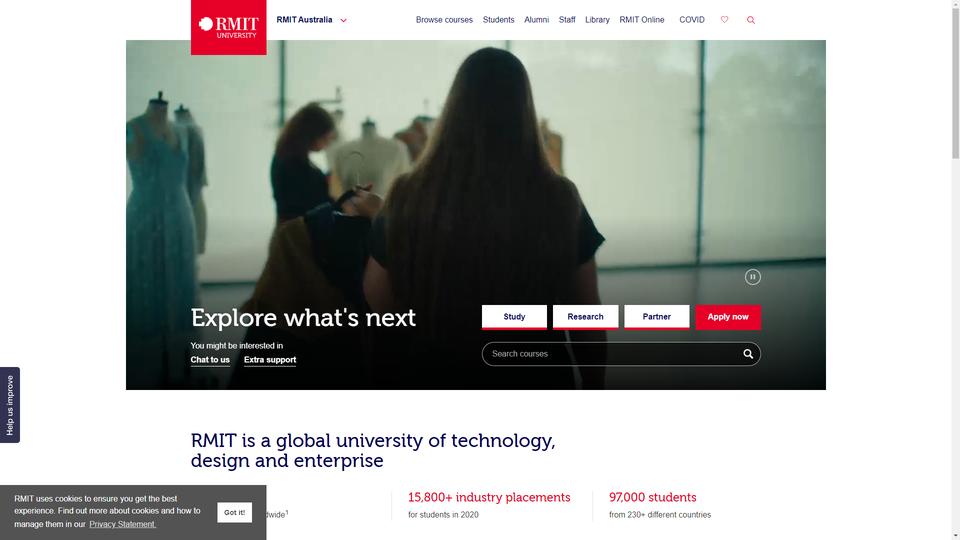Open the Help us improve side tab
Screen dimensions: 960x540
click(x=10, y=405)
